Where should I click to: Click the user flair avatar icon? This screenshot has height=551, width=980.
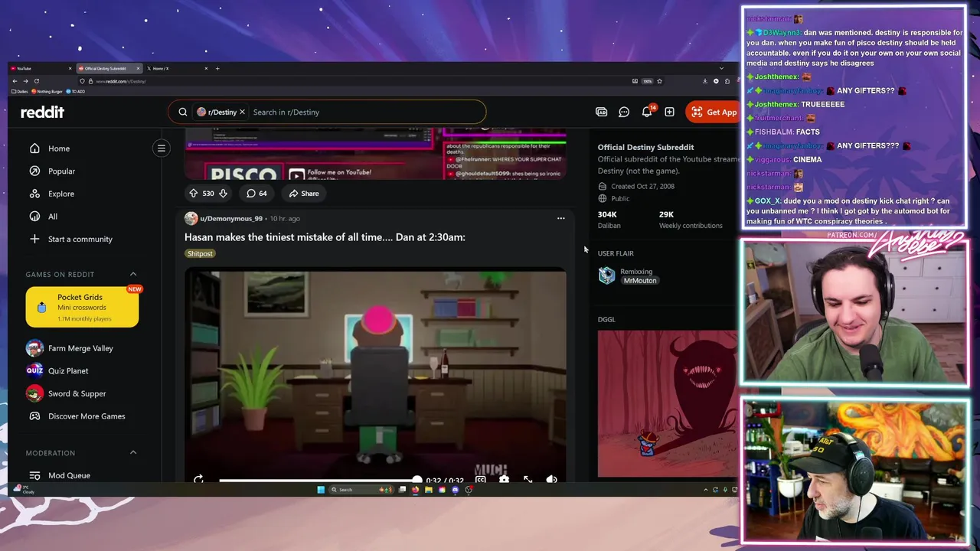(606, 275)
